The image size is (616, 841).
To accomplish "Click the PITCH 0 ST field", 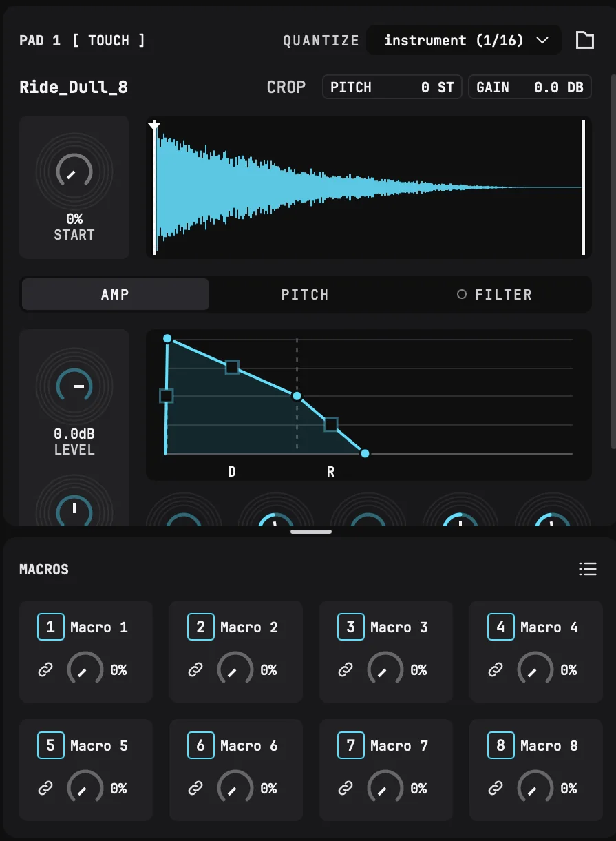I will [392, 87].
